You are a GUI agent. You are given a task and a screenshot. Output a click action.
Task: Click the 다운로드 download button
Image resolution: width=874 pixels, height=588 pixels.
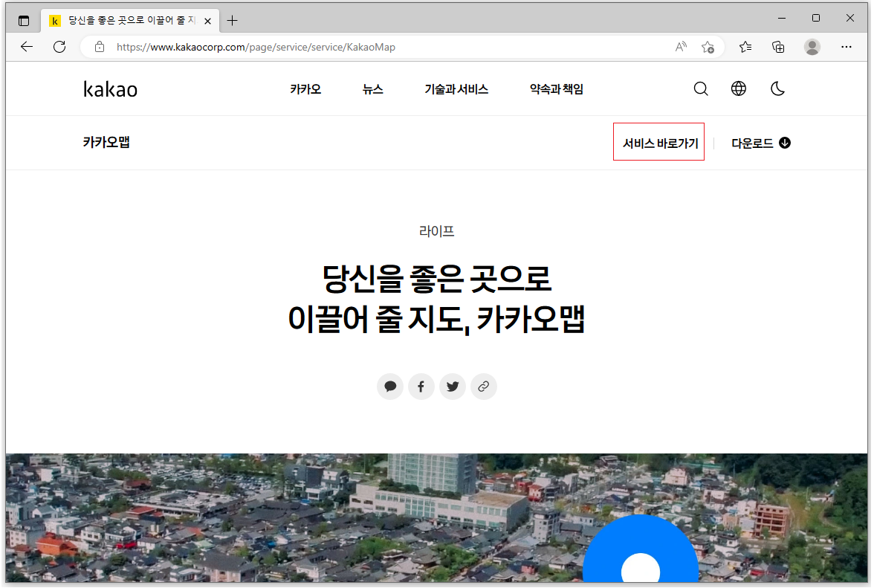coord(761,143)
